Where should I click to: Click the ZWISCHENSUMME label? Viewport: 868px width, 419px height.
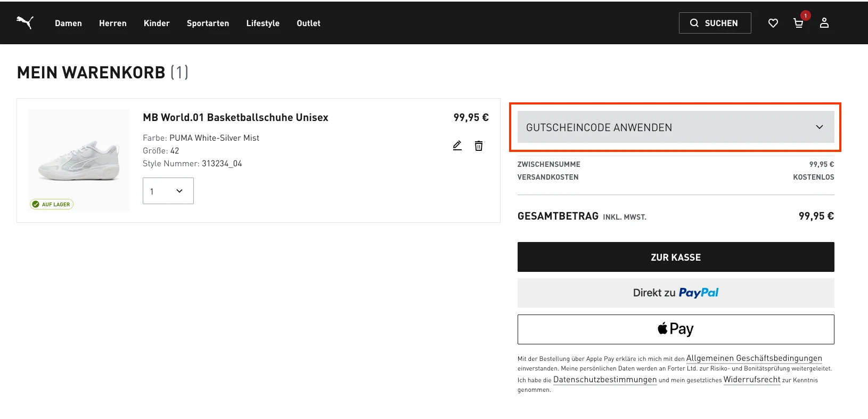[x=549, y=164]
